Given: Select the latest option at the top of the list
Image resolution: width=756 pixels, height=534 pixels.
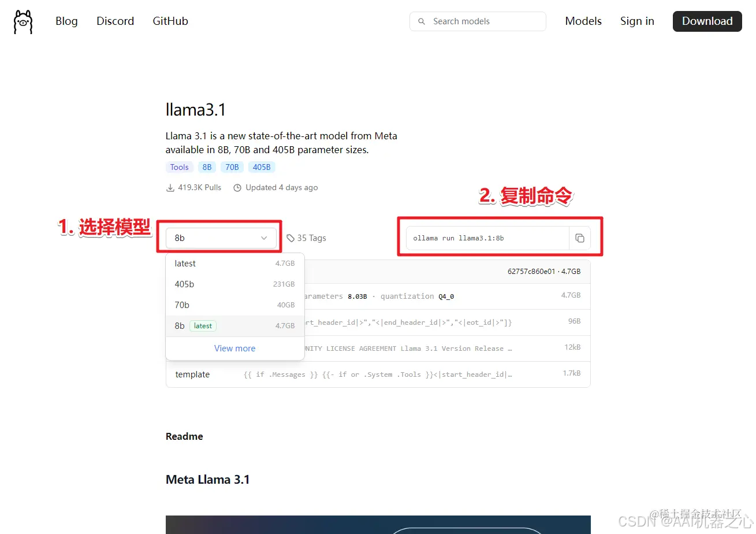Looking at the screenshot, I should click(x=234, y=264).
